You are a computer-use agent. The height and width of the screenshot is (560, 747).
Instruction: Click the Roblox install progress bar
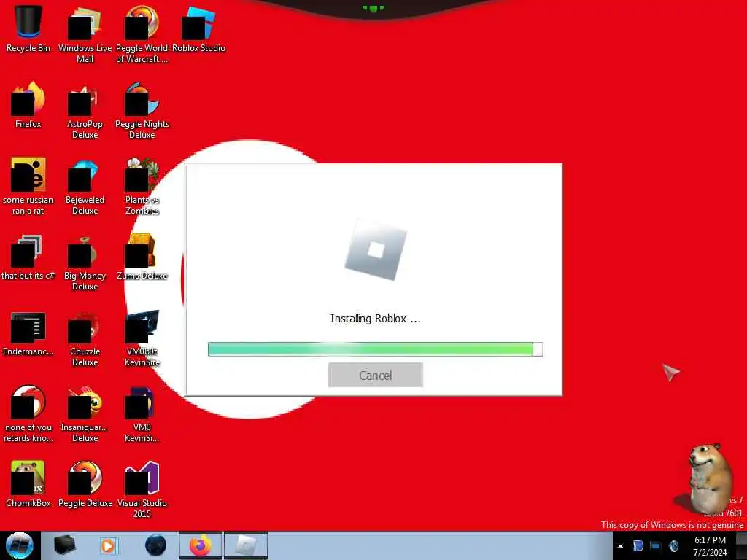point(376,349)
